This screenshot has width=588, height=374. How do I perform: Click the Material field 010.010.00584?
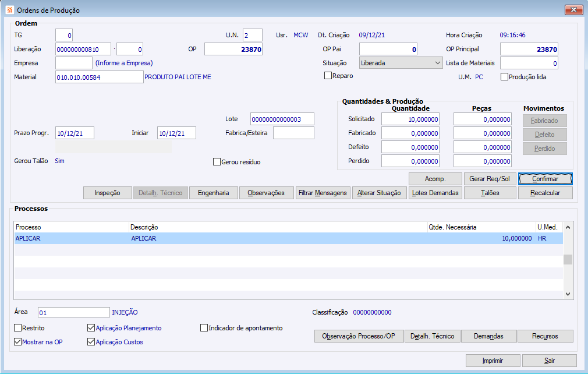(x=100, y=77)
